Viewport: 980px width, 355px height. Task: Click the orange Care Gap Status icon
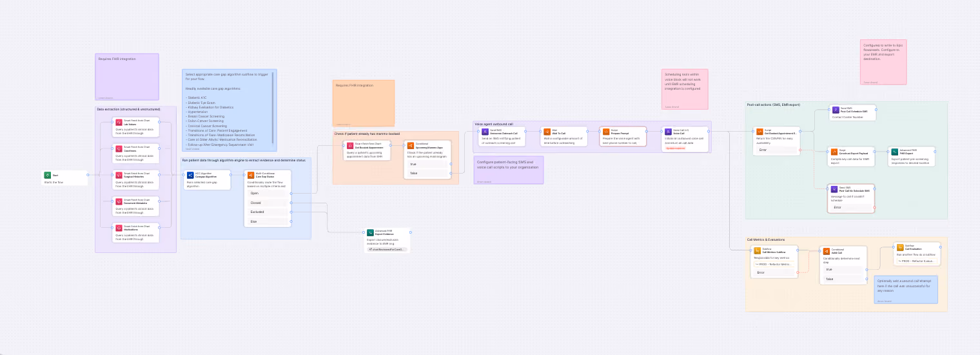250,175
